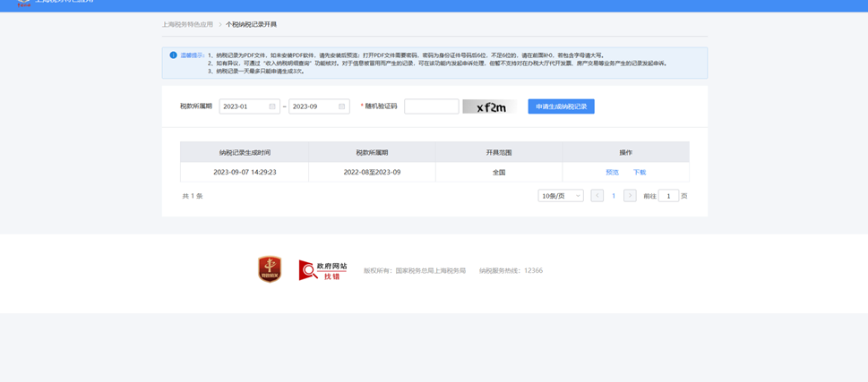
Task: Refresh the xf2m captcha image
Action: 489,106
